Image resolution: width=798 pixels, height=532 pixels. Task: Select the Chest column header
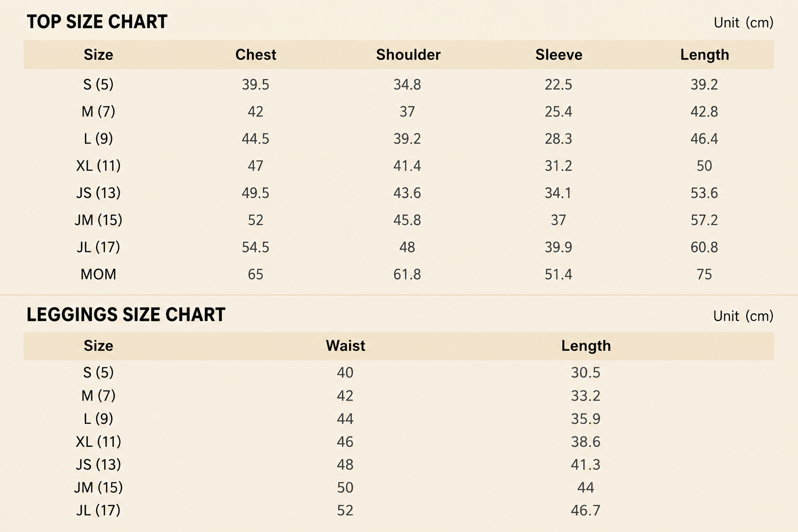(x=256, y=55)
